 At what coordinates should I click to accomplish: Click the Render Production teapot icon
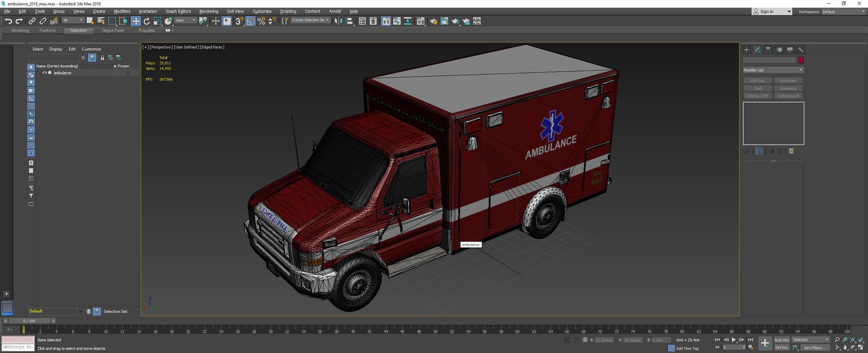455,21
